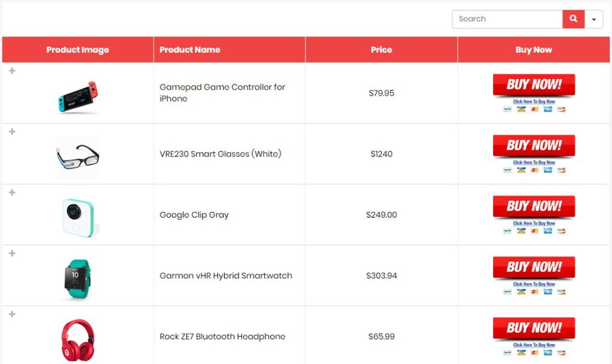Click the Discover card icon under Rock ZE7 Headphone

562,353
